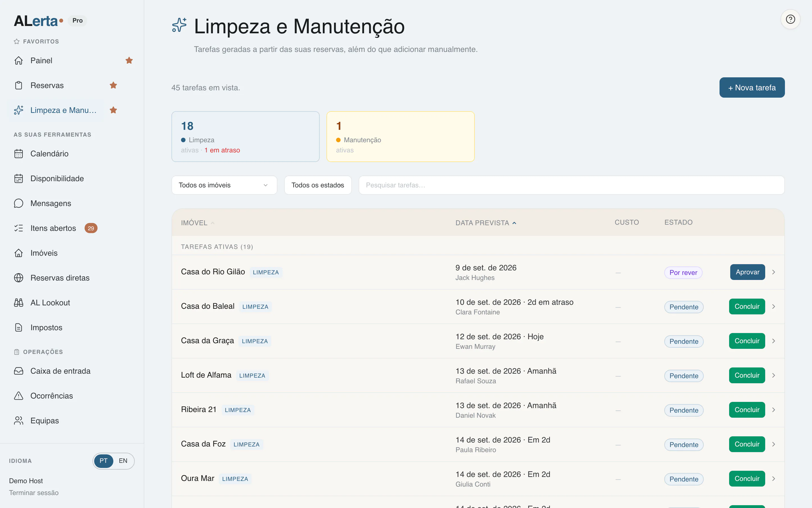Click the Equipas people icon
This screenshot has width=812, height=508.
19,421
